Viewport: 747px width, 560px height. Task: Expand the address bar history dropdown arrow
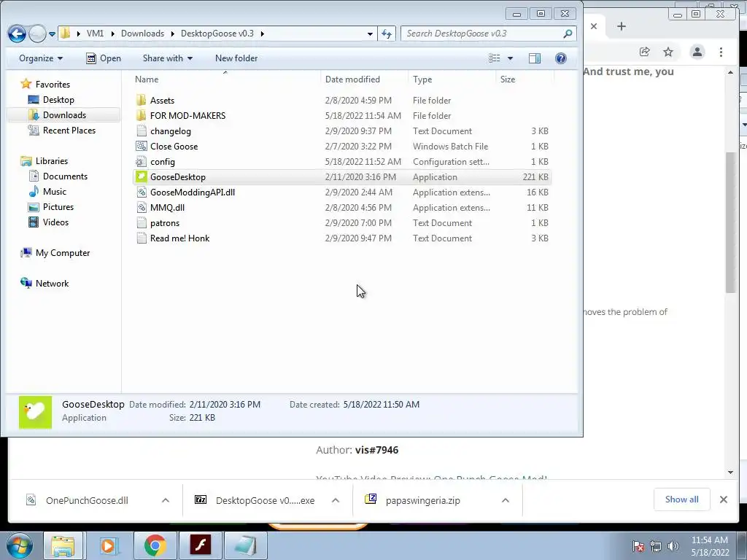(370, 34)
